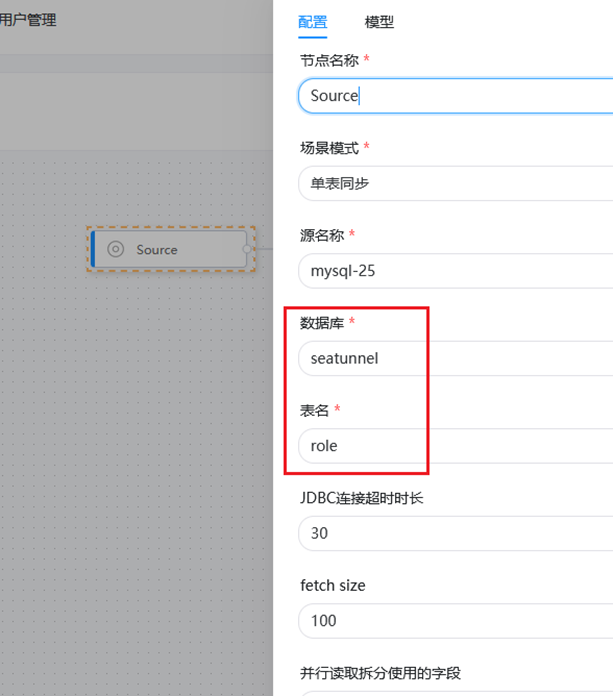The height and width of the screenshot is (696, 613).
Task: Click the JDBC连接超时时长 label
Action: click(x=361, y=498)
